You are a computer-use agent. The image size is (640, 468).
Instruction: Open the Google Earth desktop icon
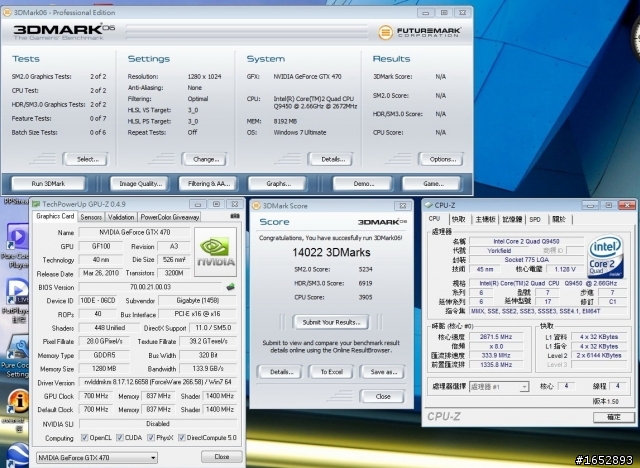click(x=18, y=455)
